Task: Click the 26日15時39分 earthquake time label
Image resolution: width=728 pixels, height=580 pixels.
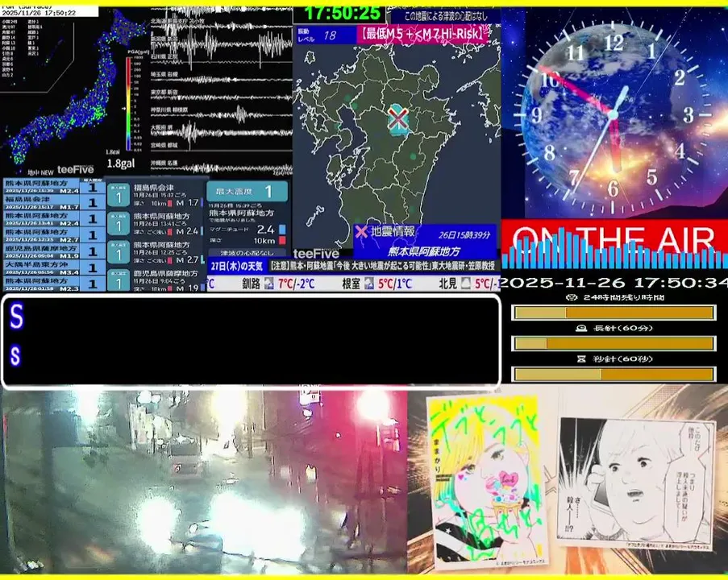Action: [x=464, y=235]
